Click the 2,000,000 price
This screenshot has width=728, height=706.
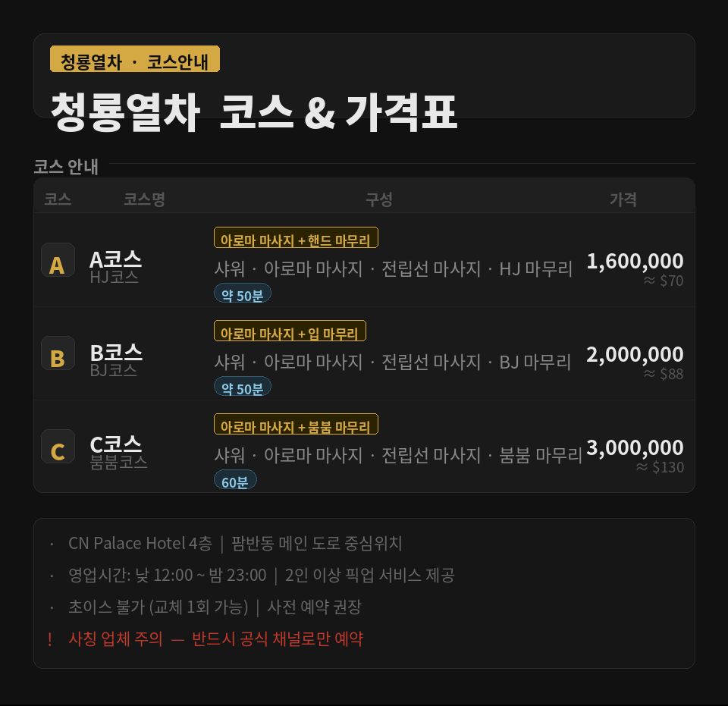click(635, 355)
